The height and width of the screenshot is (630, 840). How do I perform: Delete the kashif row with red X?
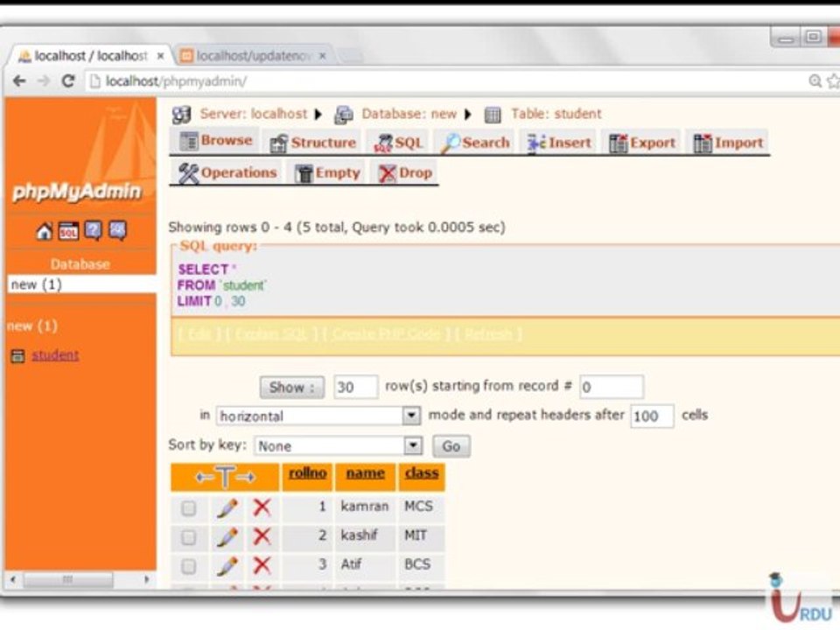(x=262, y=536)
